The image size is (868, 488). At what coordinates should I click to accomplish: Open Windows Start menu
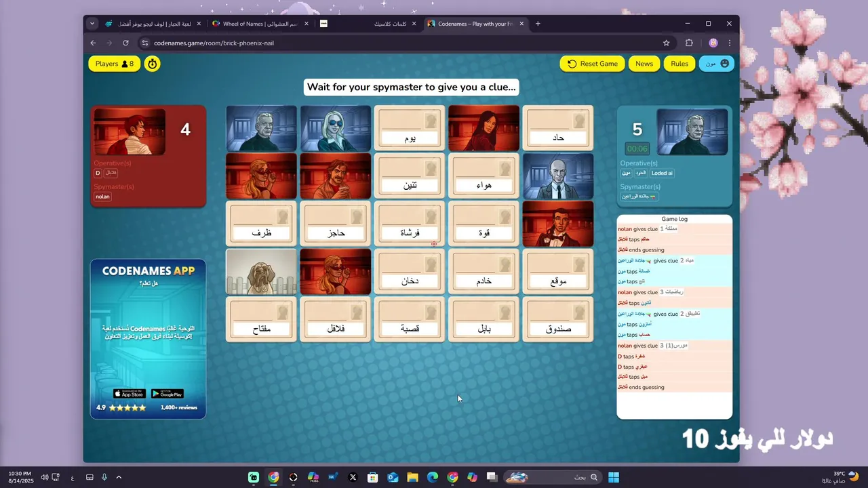pos(614,477)
